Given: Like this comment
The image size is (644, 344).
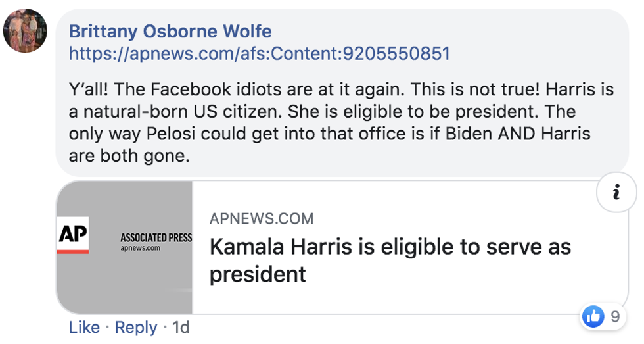Looking at the screenshot, I should point(84,327).
